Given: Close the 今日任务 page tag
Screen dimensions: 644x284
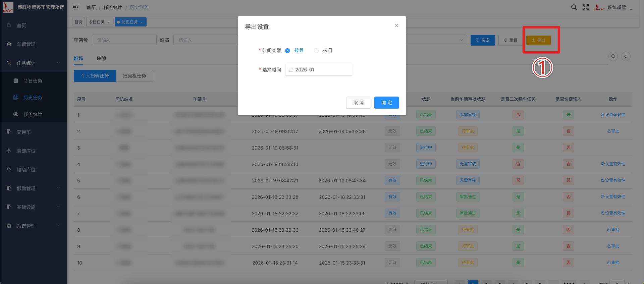Looking at the screenshot, I should [108, 22].
